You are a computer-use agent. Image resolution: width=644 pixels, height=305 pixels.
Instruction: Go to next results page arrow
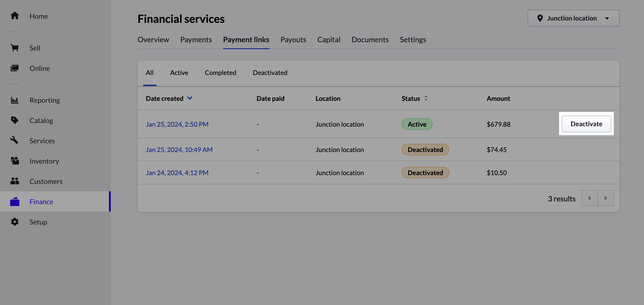click(605, 198)
